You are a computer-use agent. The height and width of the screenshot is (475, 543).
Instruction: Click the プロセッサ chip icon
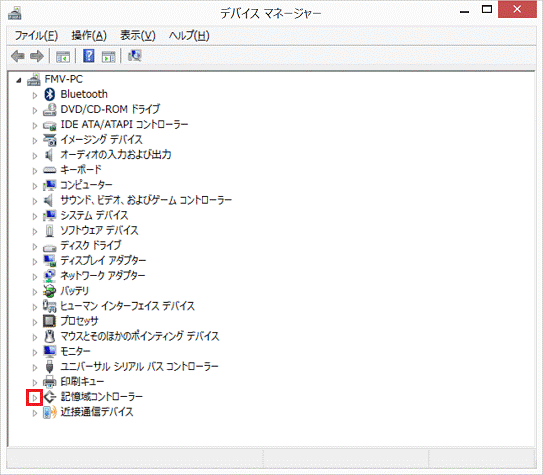(x=50, y=321)
